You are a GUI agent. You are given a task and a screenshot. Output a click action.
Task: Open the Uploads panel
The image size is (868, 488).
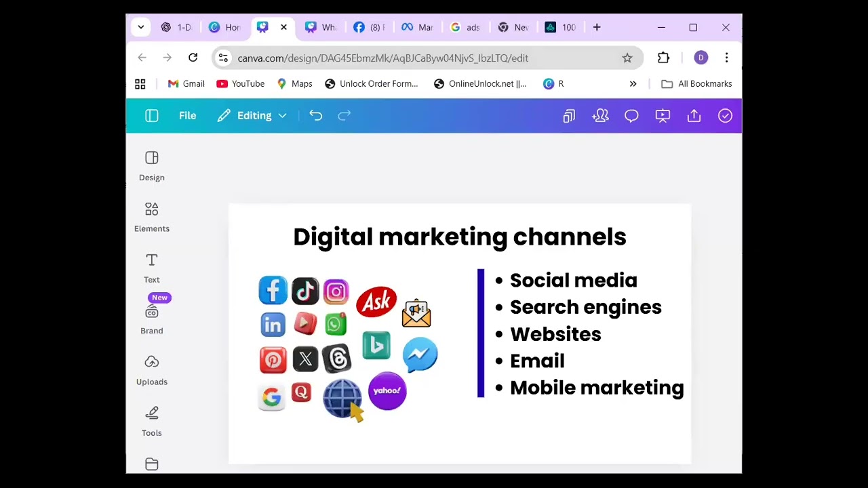151,370
